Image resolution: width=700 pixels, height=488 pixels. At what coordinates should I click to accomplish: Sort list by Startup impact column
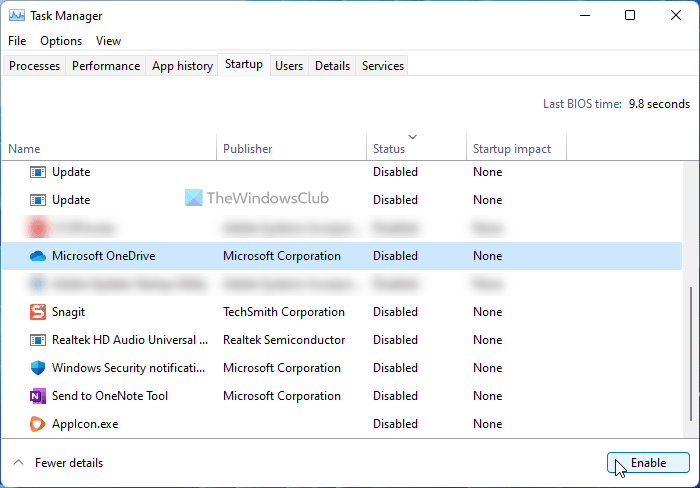[511, 149]
